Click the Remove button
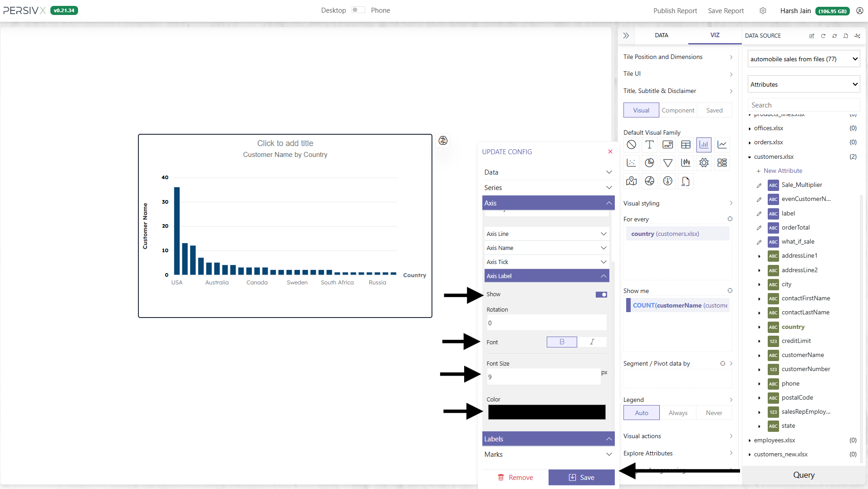 (x=515, y=477)
